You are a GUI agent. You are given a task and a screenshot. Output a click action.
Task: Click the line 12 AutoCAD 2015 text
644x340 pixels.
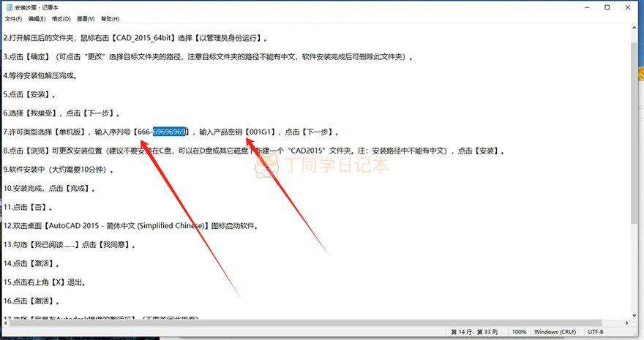tap(130, 226)
